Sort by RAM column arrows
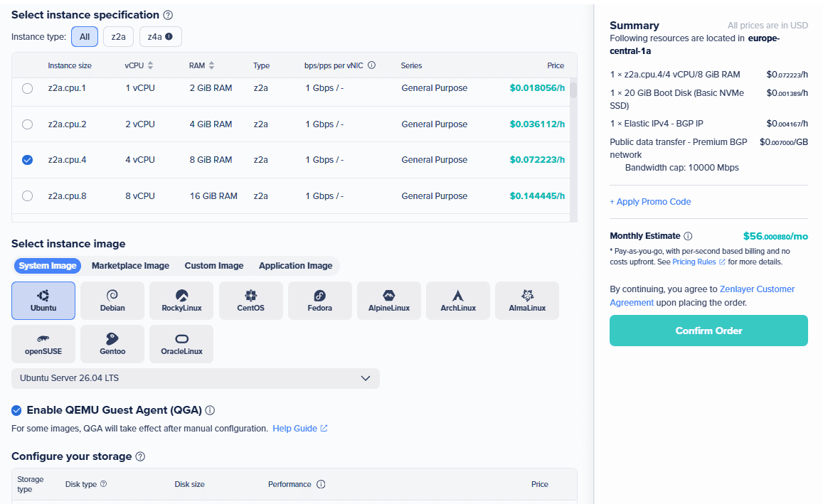Screen dimensions: 823x504 211,65
